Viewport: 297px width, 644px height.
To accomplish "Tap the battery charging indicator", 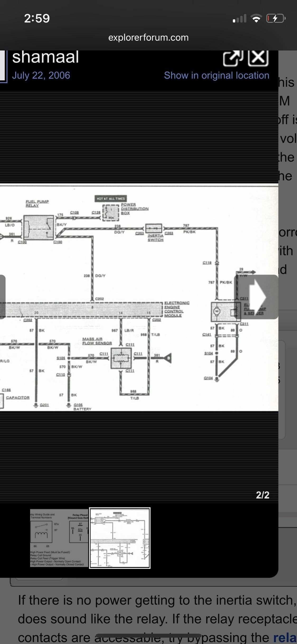I will pos(276,18).
